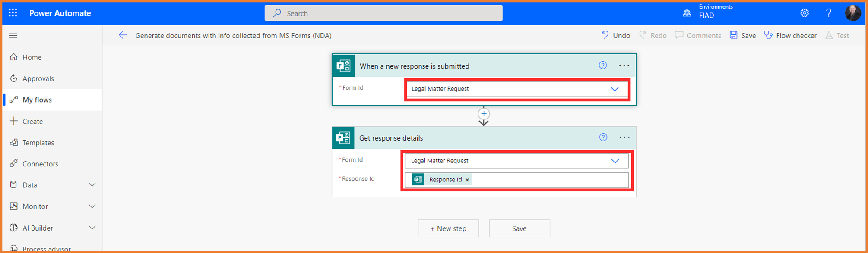868x253 pixels.
Task: Open Create in the sidebar
Action: coord(52,121)
